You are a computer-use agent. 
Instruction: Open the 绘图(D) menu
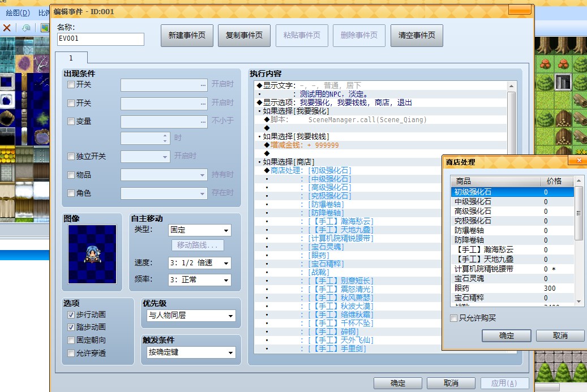(x=18, y=12)
